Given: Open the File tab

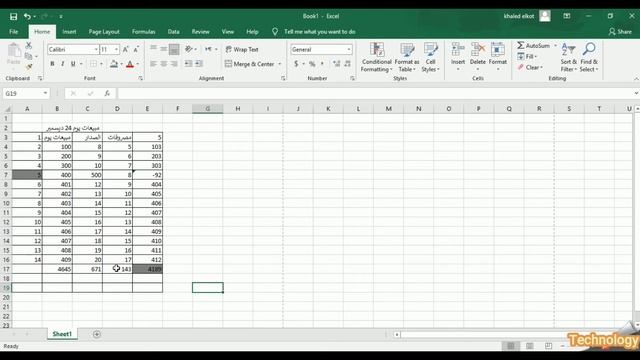Looking at the screenshot, I should [x=13, y=32].
